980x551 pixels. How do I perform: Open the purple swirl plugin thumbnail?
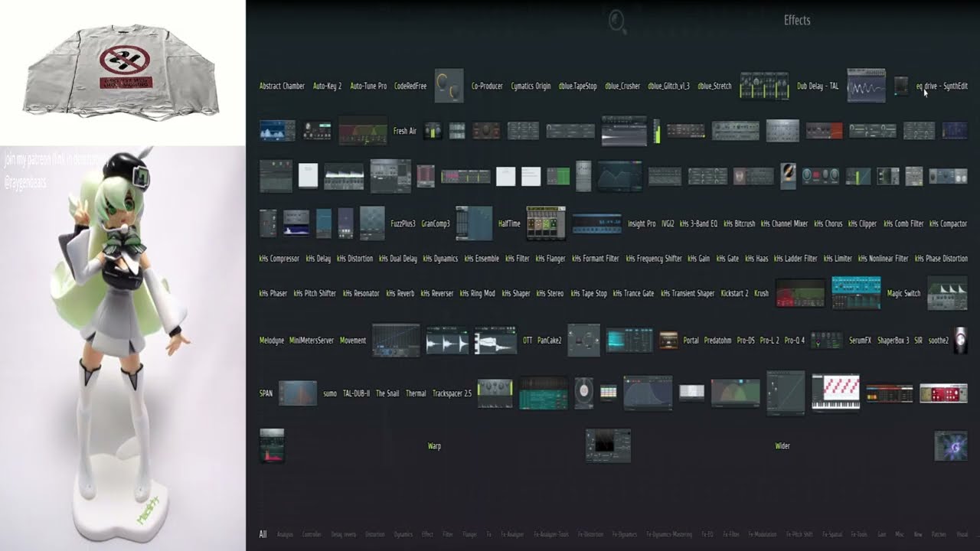tap(950, 446)
